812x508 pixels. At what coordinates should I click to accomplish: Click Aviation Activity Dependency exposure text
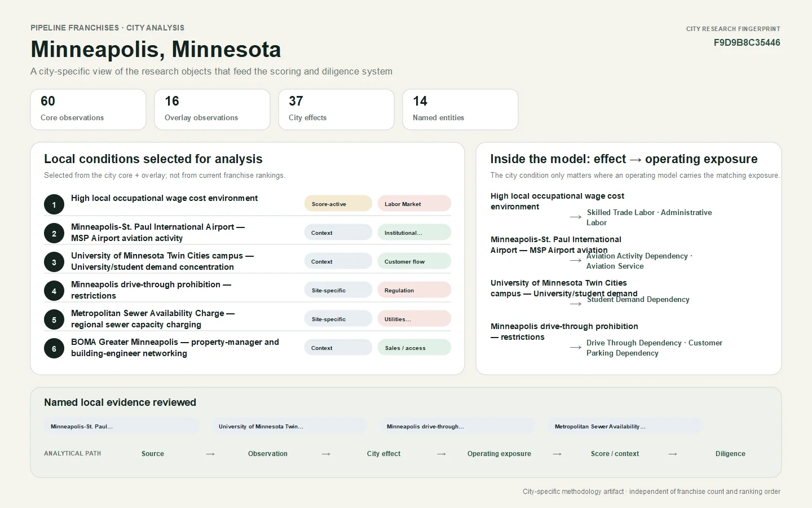coord(639,261)
